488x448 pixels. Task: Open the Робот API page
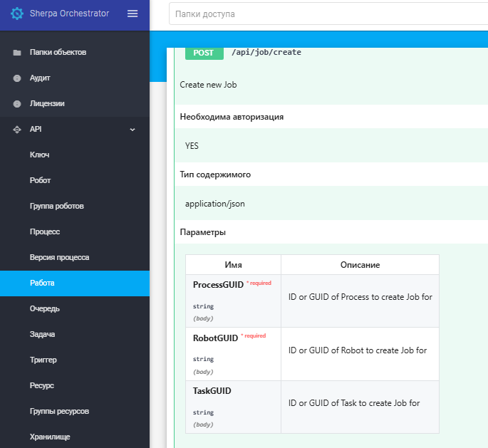(40, 180)
